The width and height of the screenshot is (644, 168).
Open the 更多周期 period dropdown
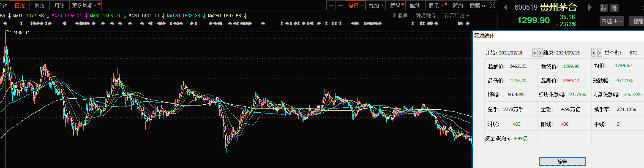click(85, 5)
